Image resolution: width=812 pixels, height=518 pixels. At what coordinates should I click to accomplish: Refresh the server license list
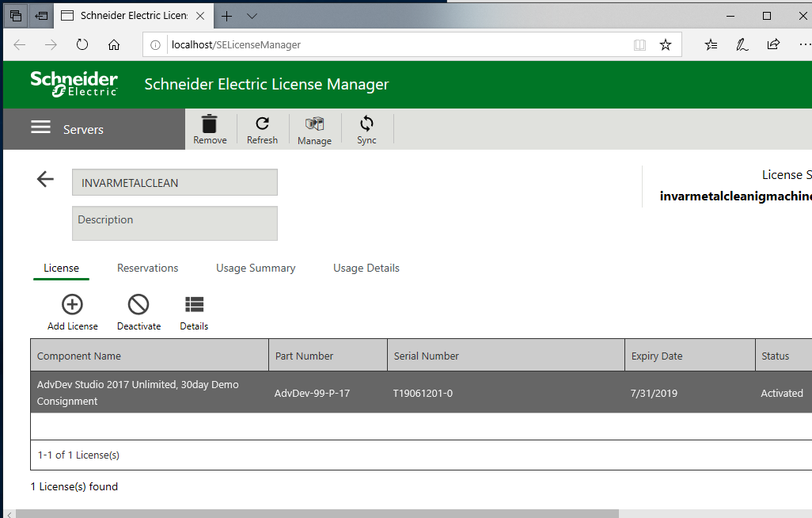[262, 129]
